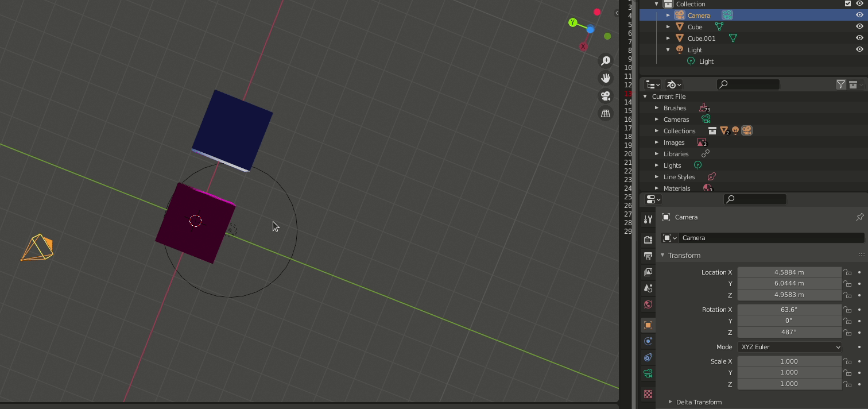The height and width of the screenshot is (409, 868).
Task: Hide the Camera via its eye icon
Action: (x=859, y=15)
